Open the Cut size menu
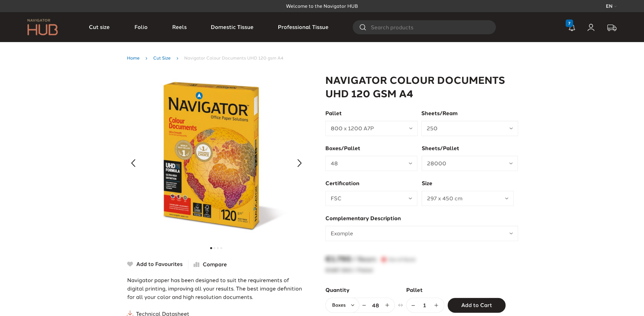This screenshot has width=644, height=316. click(x=99, y=27)
